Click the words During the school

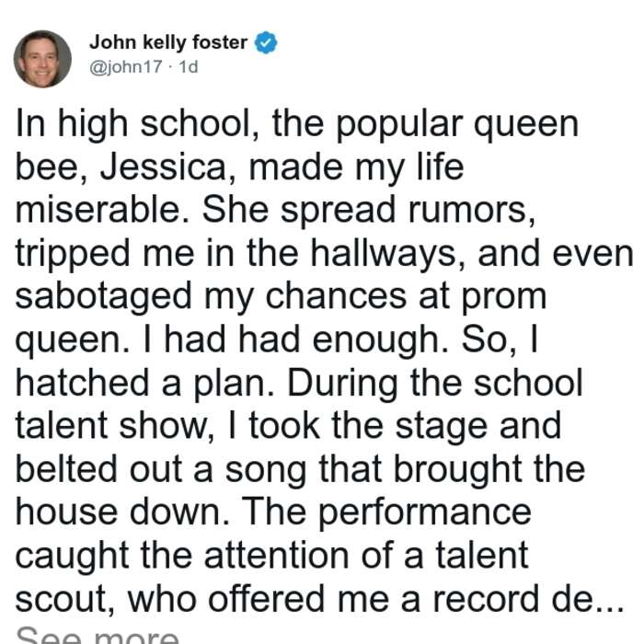(435, 384)
